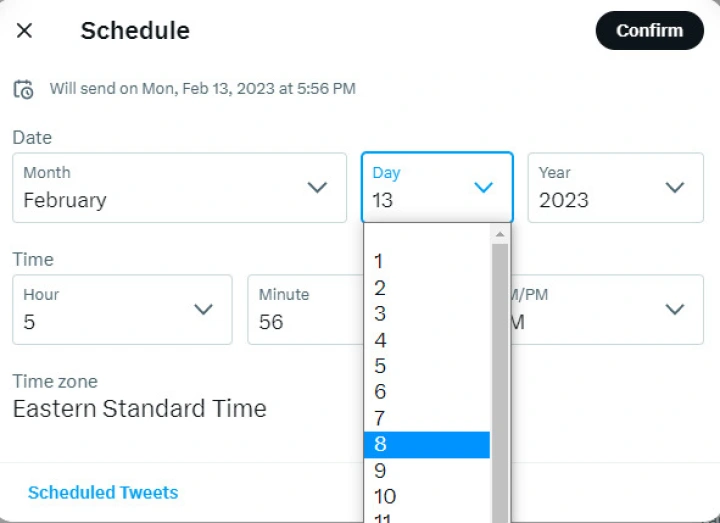Select highlighted day 8 option
The height and width of the screenshot is (523, 720).
click(427, 444)
